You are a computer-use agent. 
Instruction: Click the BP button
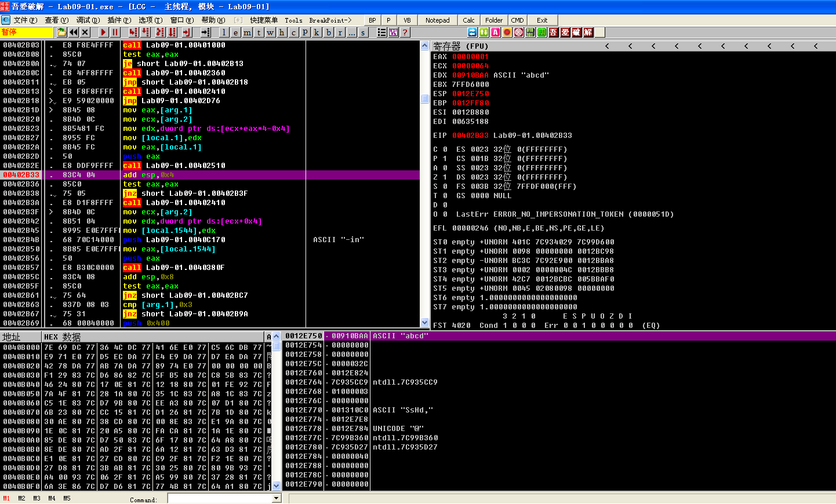click(x=372, y=20)
